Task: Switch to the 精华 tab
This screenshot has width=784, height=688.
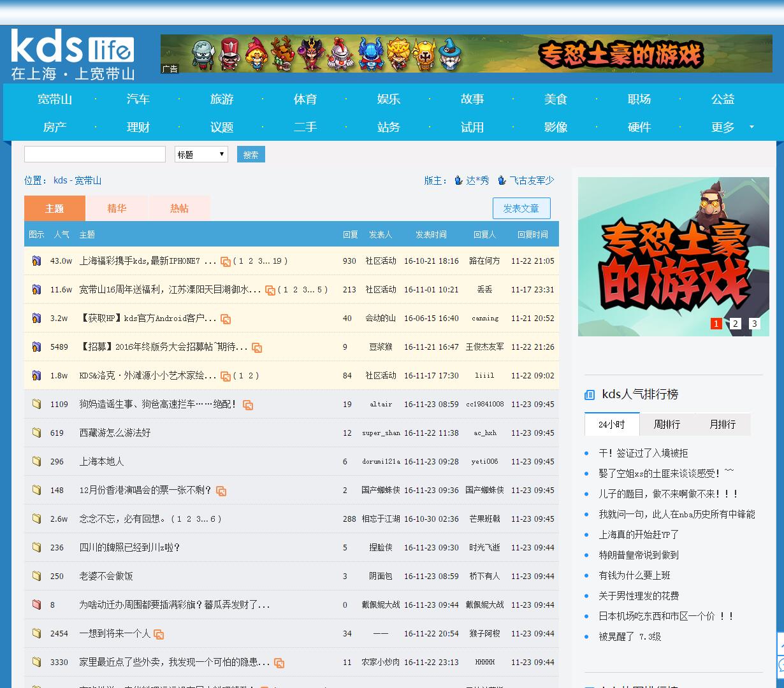Action: click(x=117, y=208)
